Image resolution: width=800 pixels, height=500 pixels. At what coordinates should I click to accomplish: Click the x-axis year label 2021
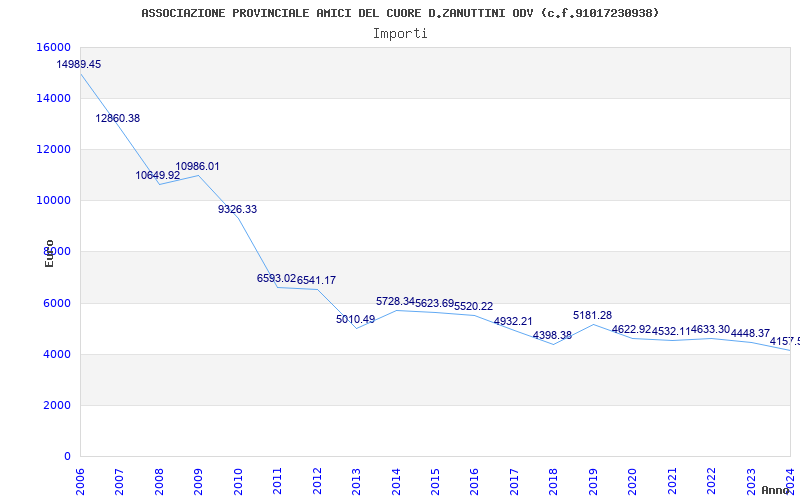pos(672,482)
